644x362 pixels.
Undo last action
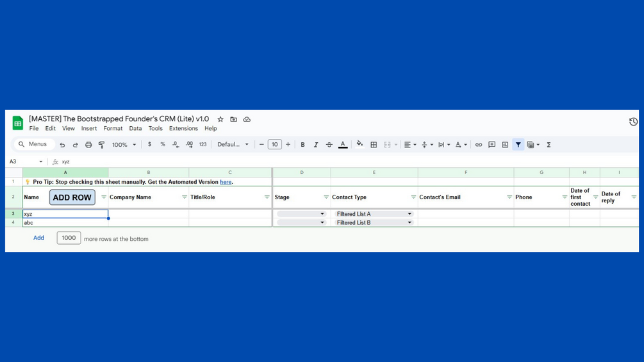pos(62,145)
